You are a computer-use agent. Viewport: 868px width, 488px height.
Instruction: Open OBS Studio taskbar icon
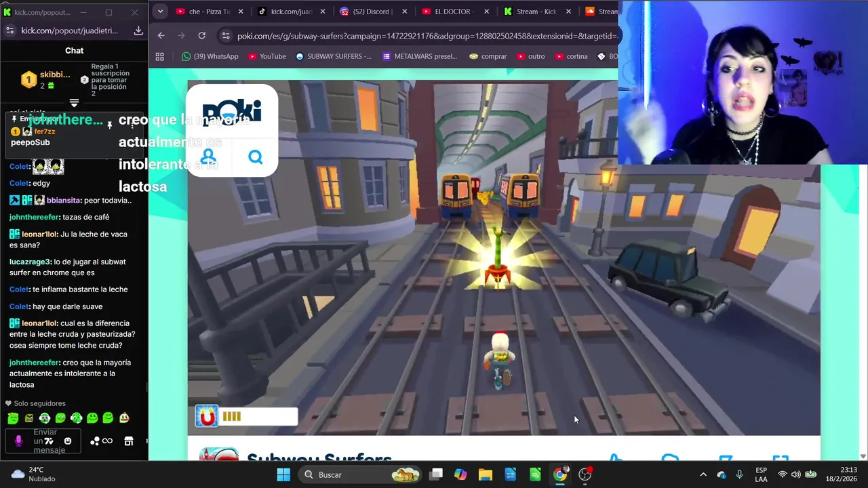[585, 474]
